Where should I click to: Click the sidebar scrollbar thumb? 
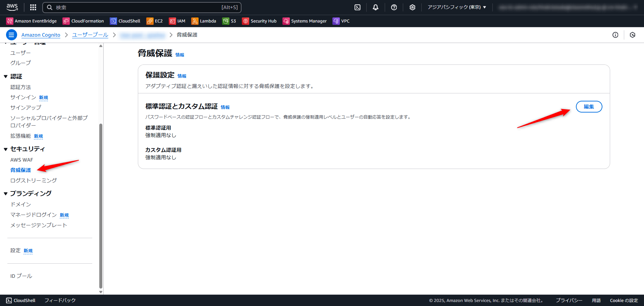tap(101, 206)
